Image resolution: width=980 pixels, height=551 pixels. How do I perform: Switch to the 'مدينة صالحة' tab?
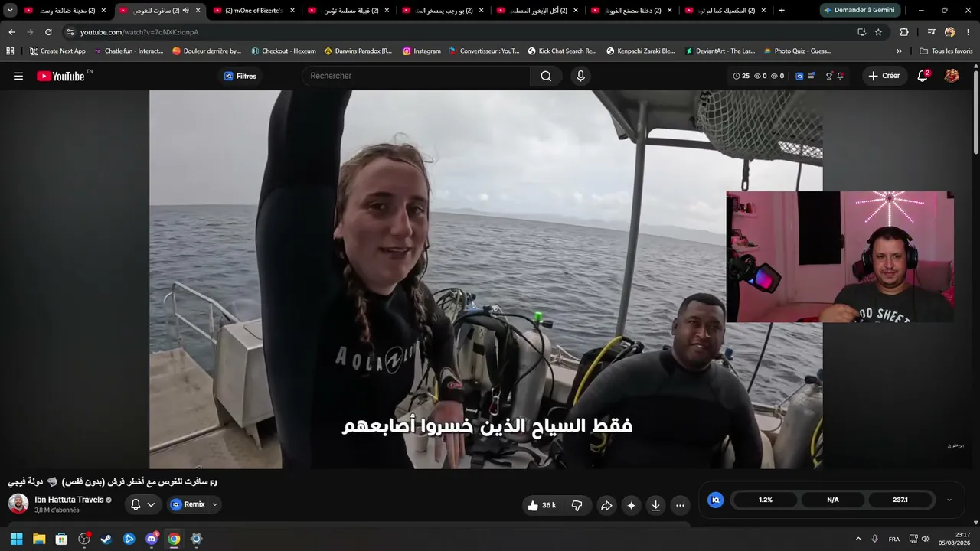(66, 11)
